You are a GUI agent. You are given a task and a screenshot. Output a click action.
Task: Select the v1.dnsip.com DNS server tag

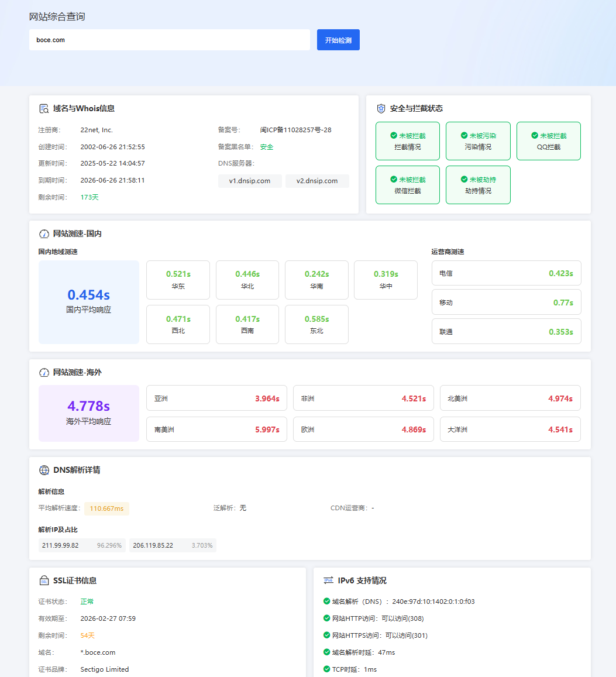[x=250, y=181]
